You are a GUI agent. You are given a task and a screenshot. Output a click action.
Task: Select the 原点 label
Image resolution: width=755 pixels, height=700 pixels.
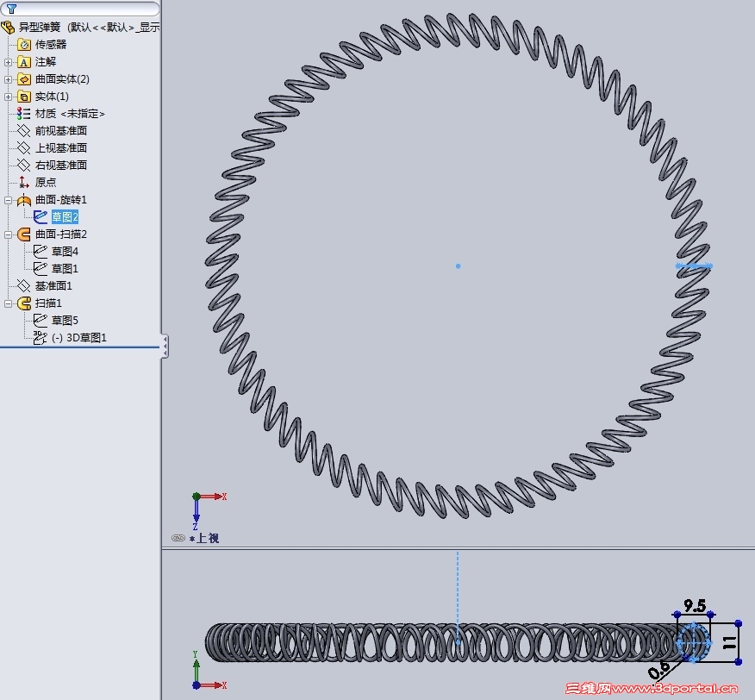tap(46, 183)
